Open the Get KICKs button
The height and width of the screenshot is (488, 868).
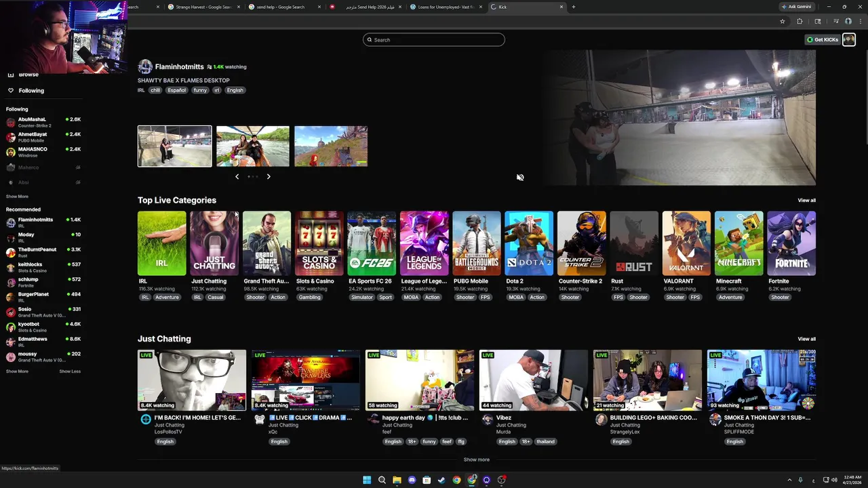[823, 40]
